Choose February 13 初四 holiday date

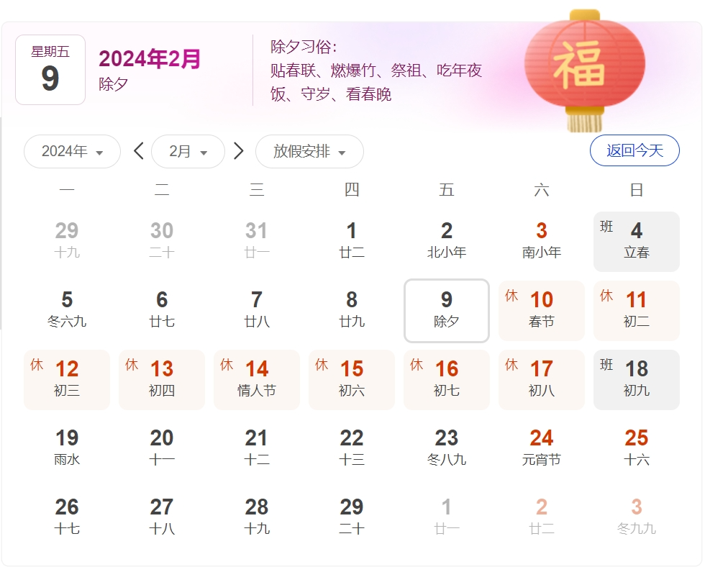point(162,380)
